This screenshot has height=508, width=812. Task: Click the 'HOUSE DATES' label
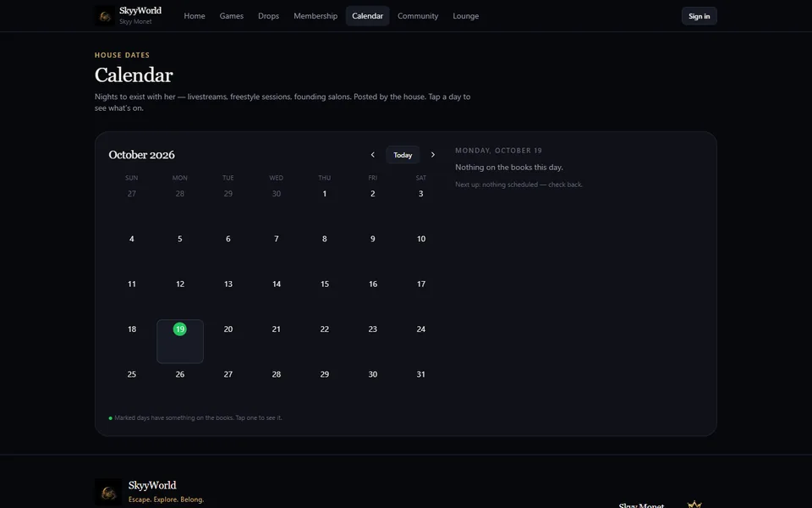(x=122, y=55)
